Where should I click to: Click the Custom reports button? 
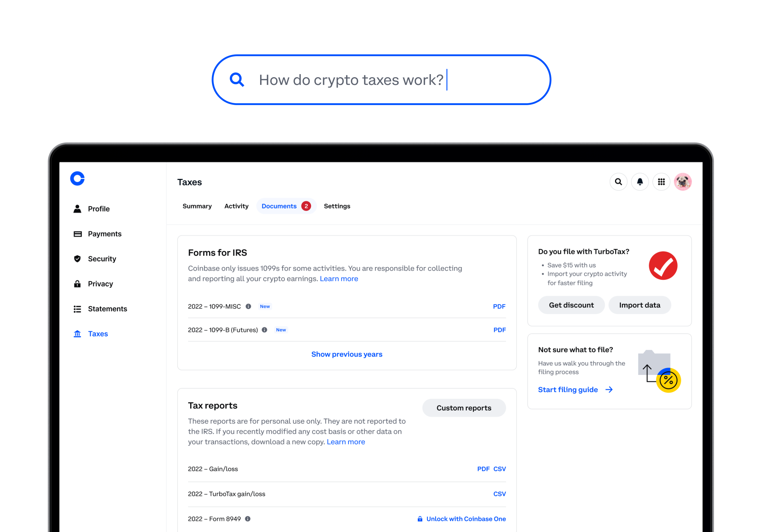pyautogui.click(x=464, y=408)
